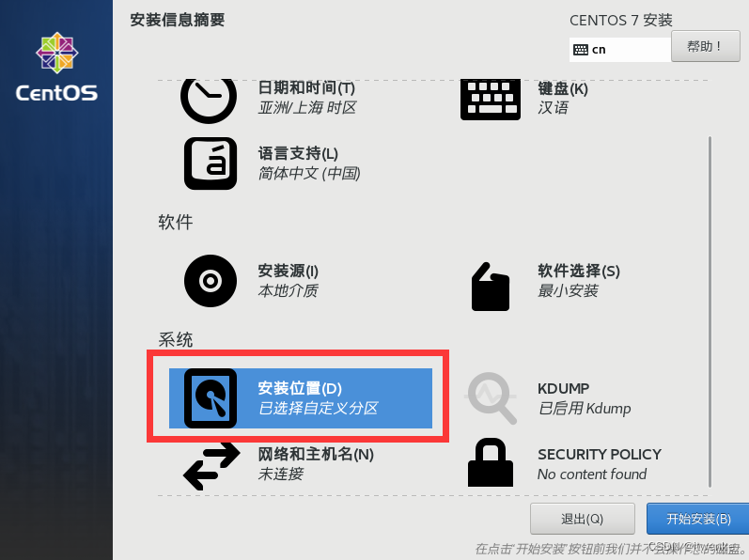Open the network arrows icon
The image size is (749, 560).
tap(211, 466)
